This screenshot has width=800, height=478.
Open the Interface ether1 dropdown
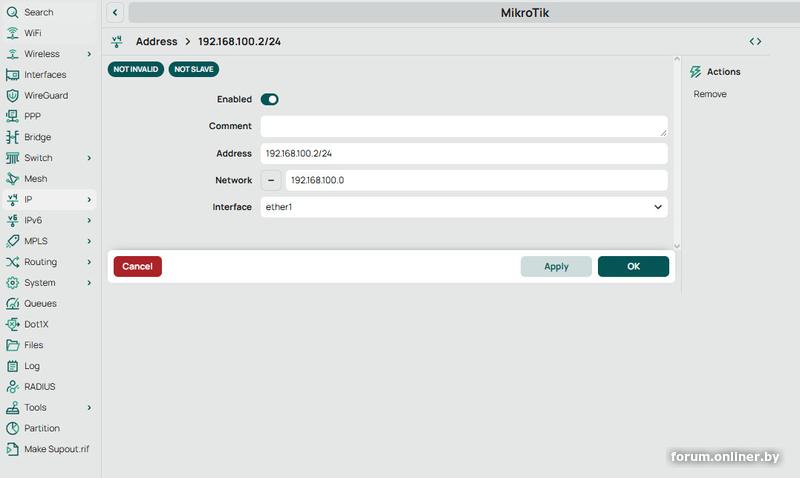[464, 207]
